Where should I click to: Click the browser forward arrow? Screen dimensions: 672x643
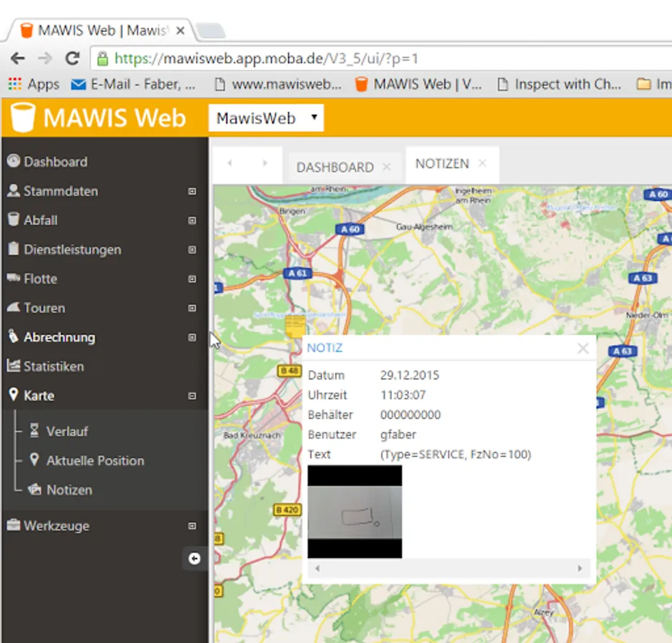point(44,59)
